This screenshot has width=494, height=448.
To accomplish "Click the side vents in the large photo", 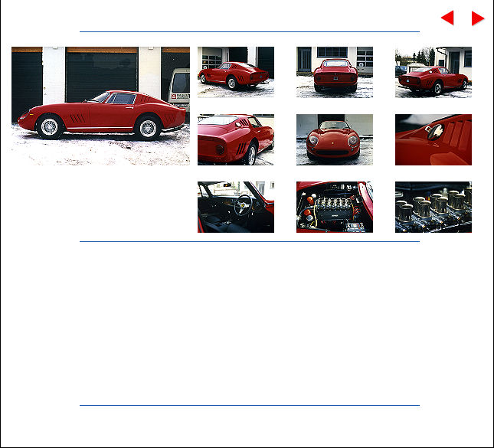I will pos(77,119).
